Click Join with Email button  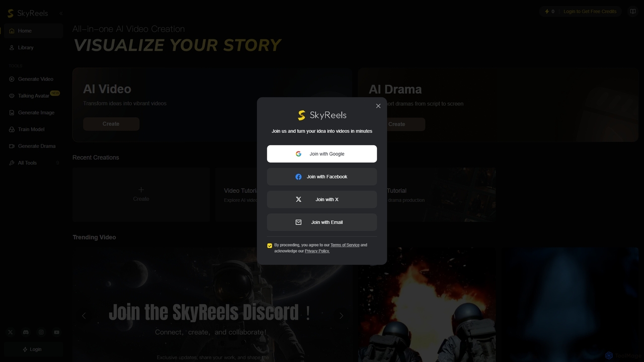322,222
